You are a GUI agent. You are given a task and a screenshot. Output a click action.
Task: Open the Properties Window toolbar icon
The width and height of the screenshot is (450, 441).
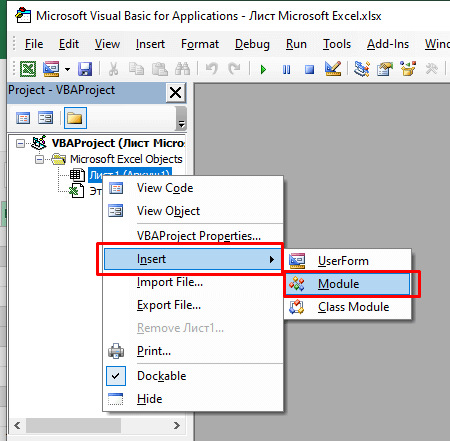pos(385,69)
